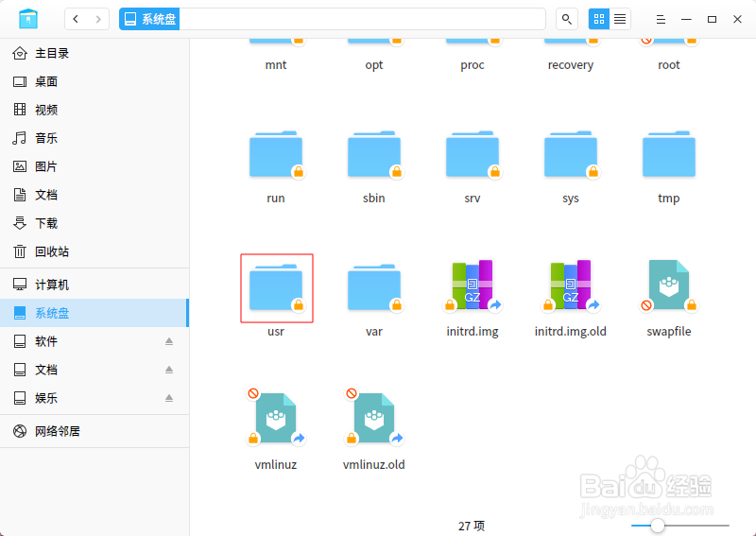This screenshot has height=536, width=756.
Task: Click the 系统盘 breadcrumb in address bar
Action: [x=149, y=19]
